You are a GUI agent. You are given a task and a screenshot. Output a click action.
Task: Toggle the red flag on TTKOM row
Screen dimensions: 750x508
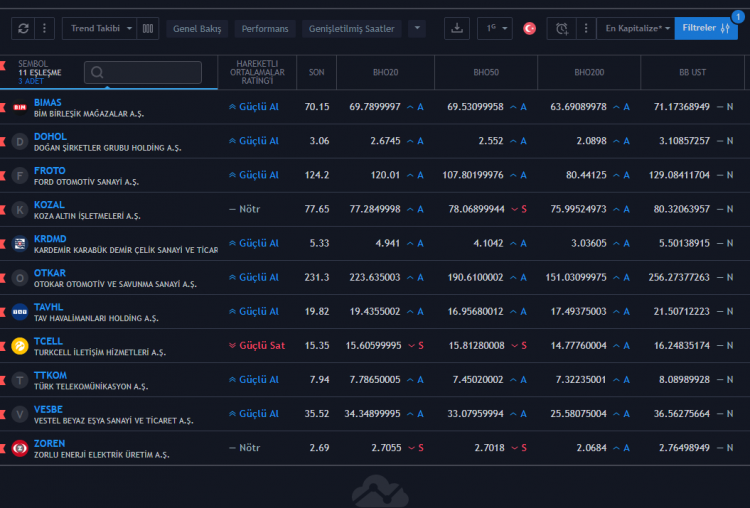pyautogui.click(x=2, y=380)
